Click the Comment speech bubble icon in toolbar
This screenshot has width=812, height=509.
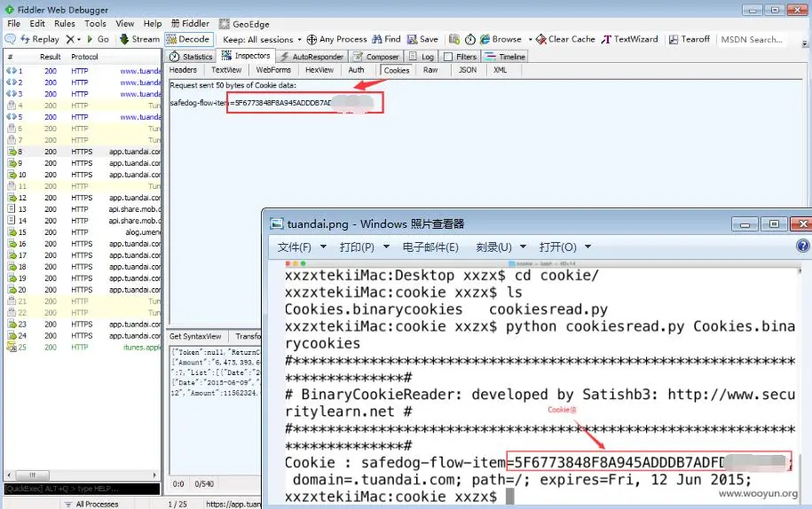(10, 39)
